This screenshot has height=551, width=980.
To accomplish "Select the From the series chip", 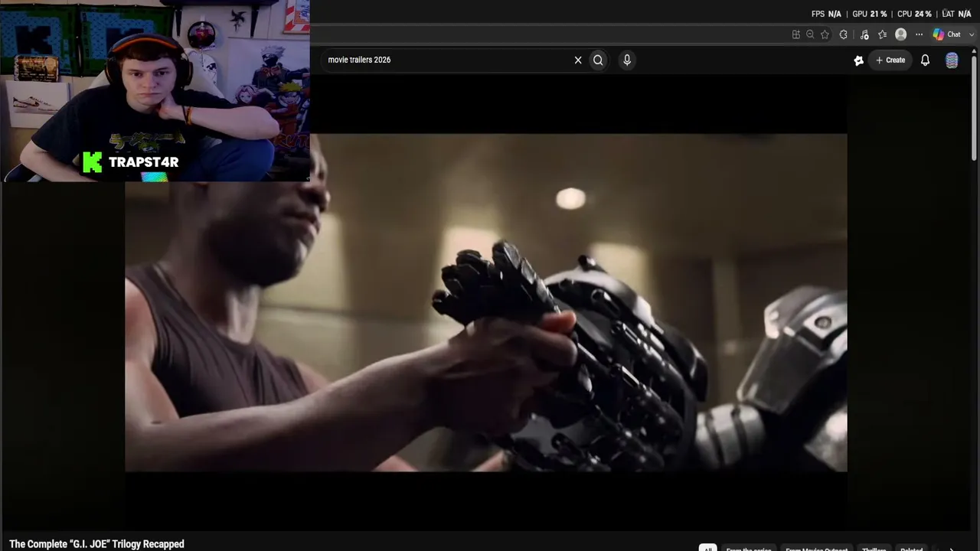I will (748, 548).
